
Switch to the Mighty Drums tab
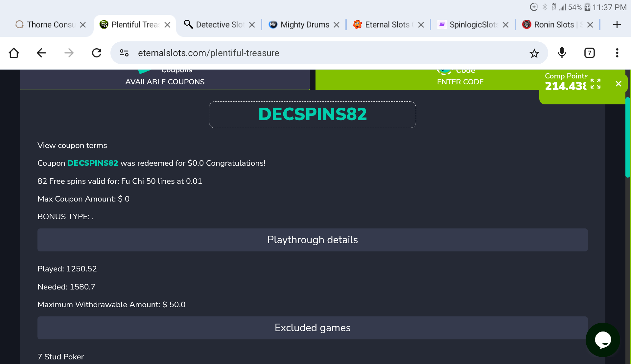pos(304,25)
